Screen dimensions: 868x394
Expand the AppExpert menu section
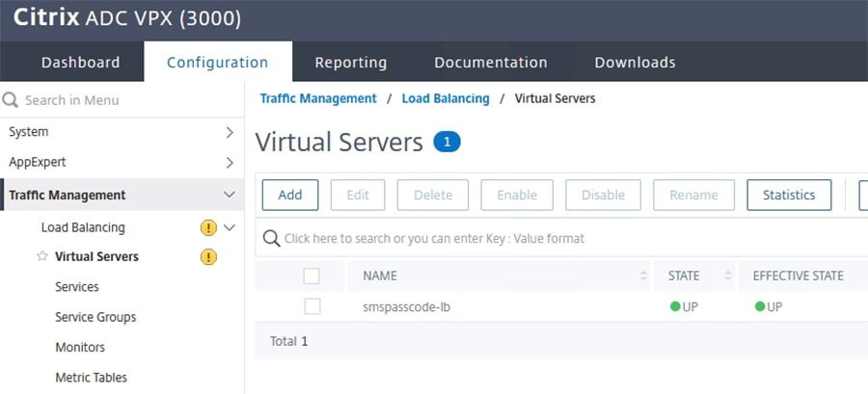click(230, 162)
